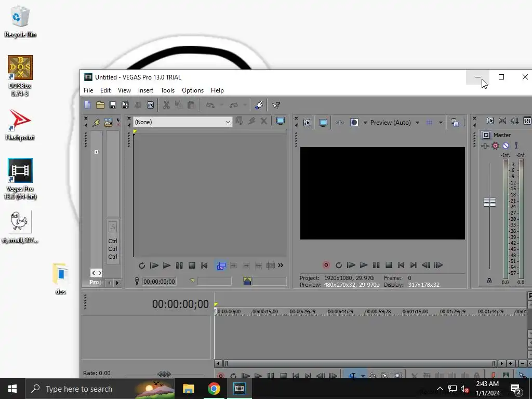Open Video Output FX icon in preview
The image size is (532, 399).
point(340,123)
